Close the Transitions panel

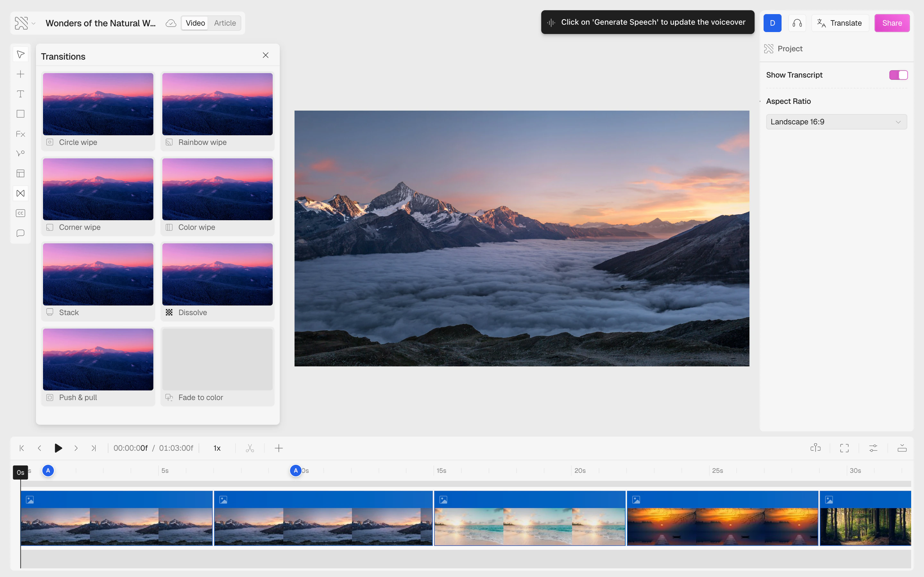(x=265, y=55)
